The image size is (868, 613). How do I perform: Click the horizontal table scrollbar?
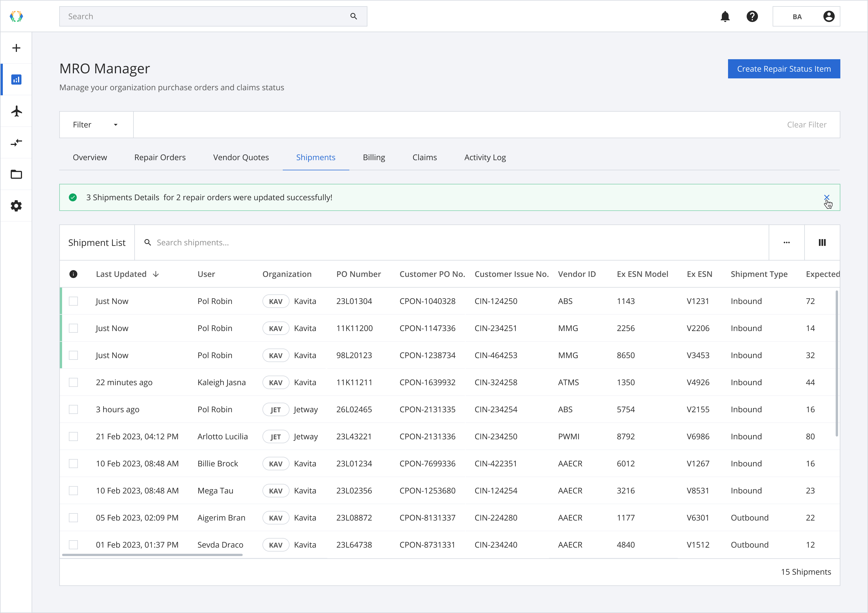click(x=152, y=555)
